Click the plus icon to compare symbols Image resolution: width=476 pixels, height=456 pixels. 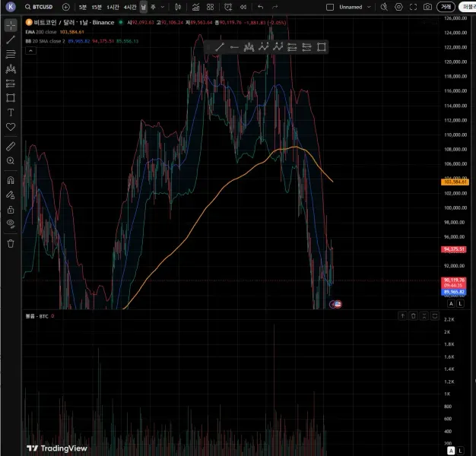click(66, 7)
